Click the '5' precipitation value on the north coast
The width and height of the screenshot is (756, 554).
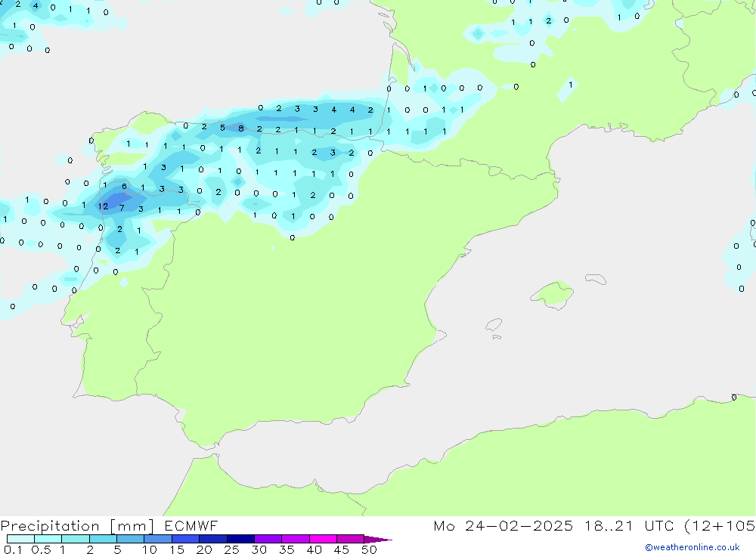[222, 128]
